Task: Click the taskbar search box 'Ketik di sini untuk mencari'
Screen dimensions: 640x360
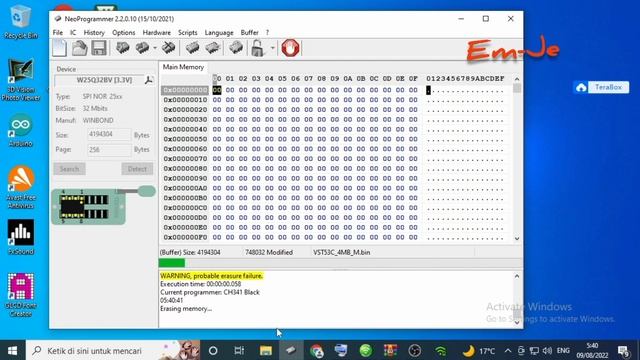Action: tap(113, 351)
